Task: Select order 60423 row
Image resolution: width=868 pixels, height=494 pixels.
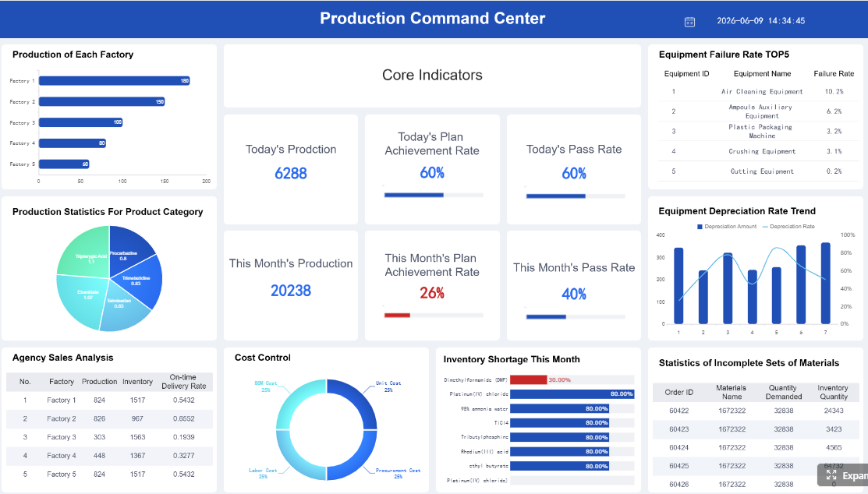Action: coord(757,429)
